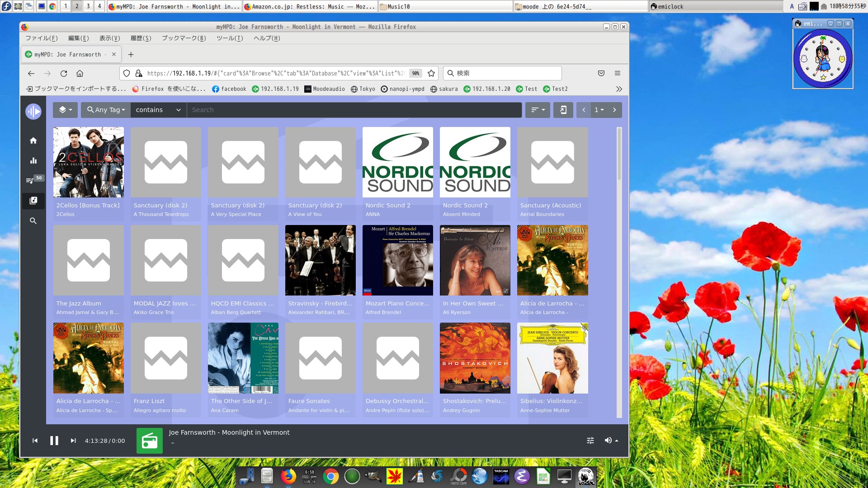Go to the next page of albums

coord(614,110)
